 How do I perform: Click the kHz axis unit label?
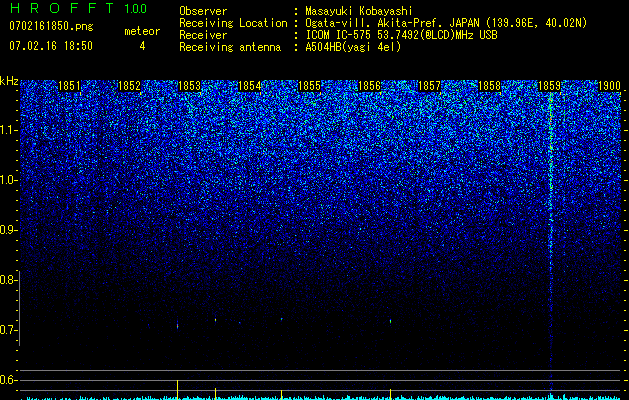coord(9,81)
